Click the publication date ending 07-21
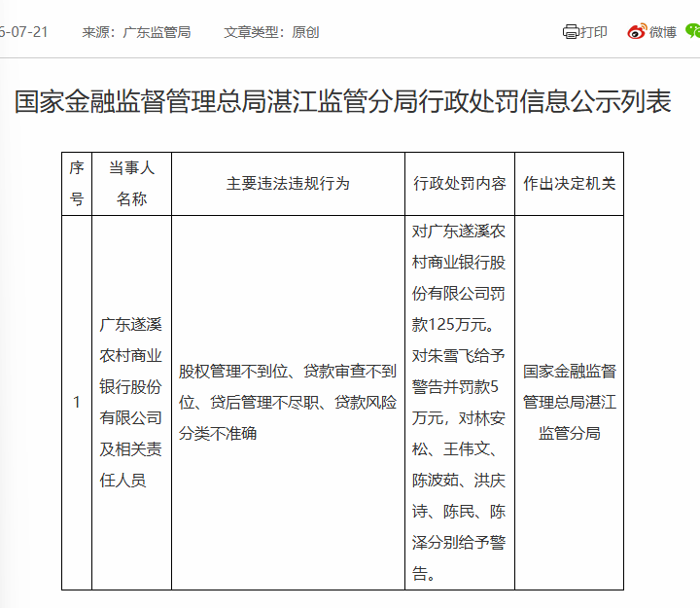 (x=23, y=32)
